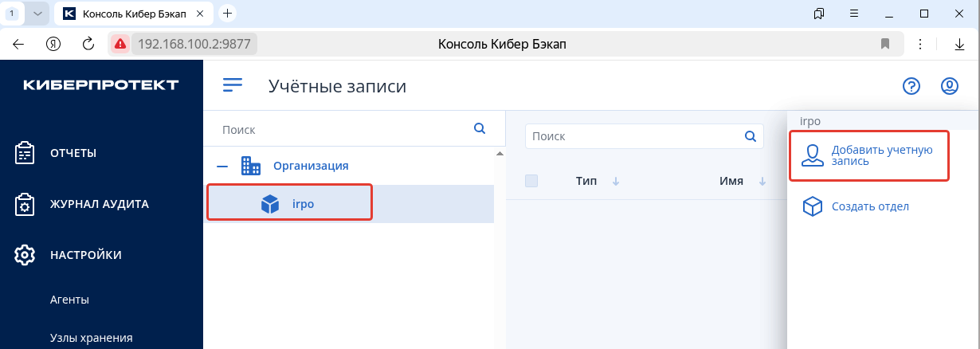The height and width of the screenshot is (349, 980).
Task: Open the browser collections icon in the title bar
Action: click(x=819, y=14)
